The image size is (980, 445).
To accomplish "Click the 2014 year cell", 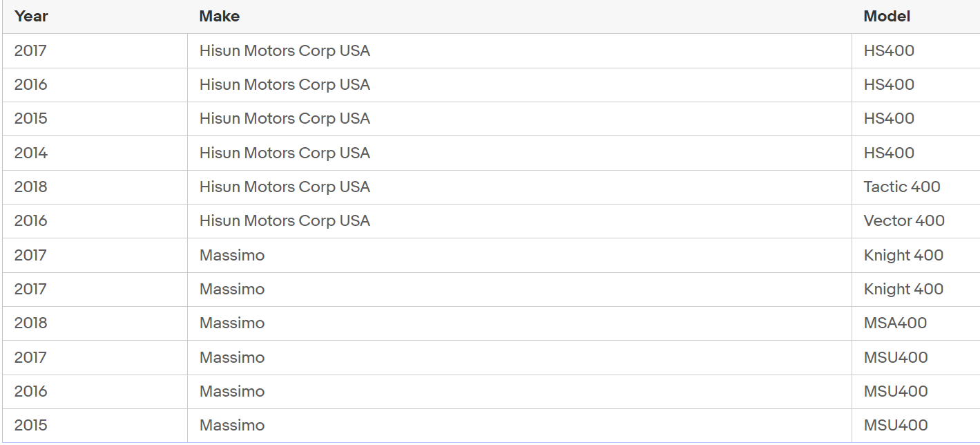I will pyautogui.click(x=31, y=153).
